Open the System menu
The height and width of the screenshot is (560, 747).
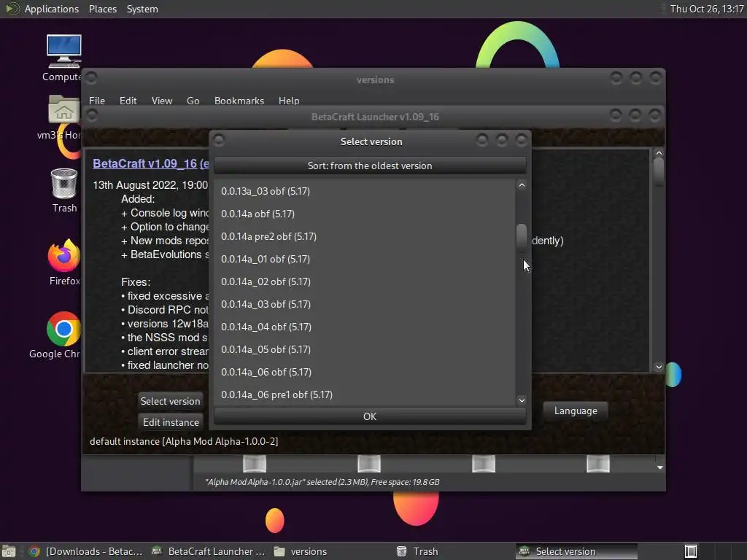coord(142,9)
